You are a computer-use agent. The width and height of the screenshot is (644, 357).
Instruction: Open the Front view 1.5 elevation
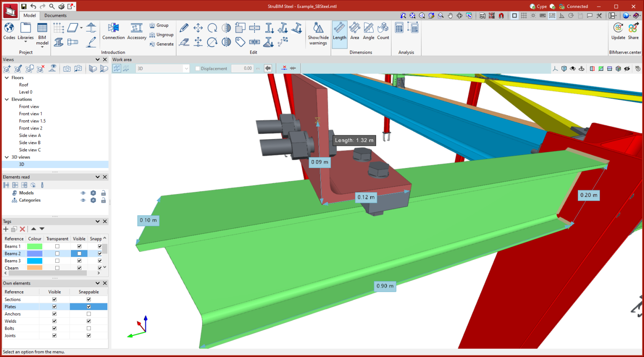coord(32,121)
